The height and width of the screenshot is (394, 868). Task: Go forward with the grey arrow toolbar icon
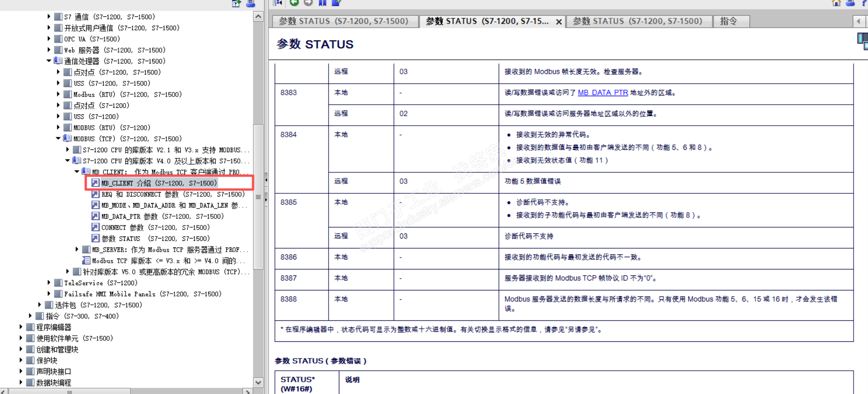[x=308, y=3]
